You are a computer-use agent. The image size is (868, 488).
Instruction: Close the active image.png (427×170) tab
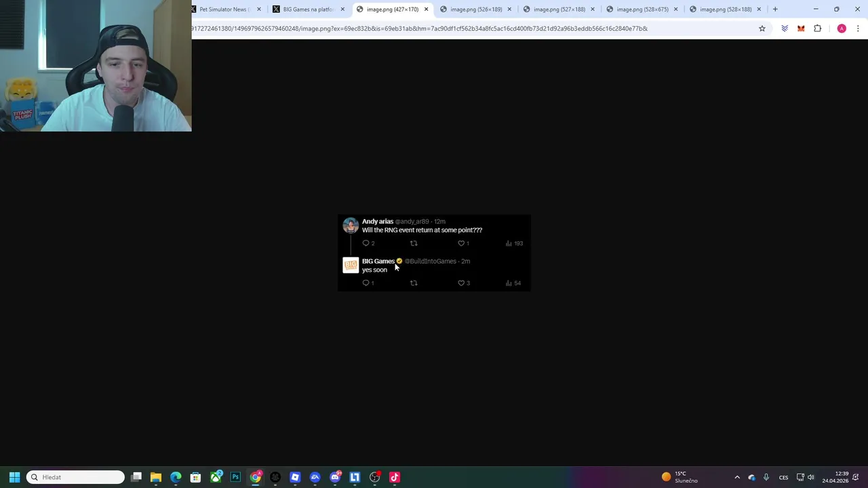(x=426, y=9)
